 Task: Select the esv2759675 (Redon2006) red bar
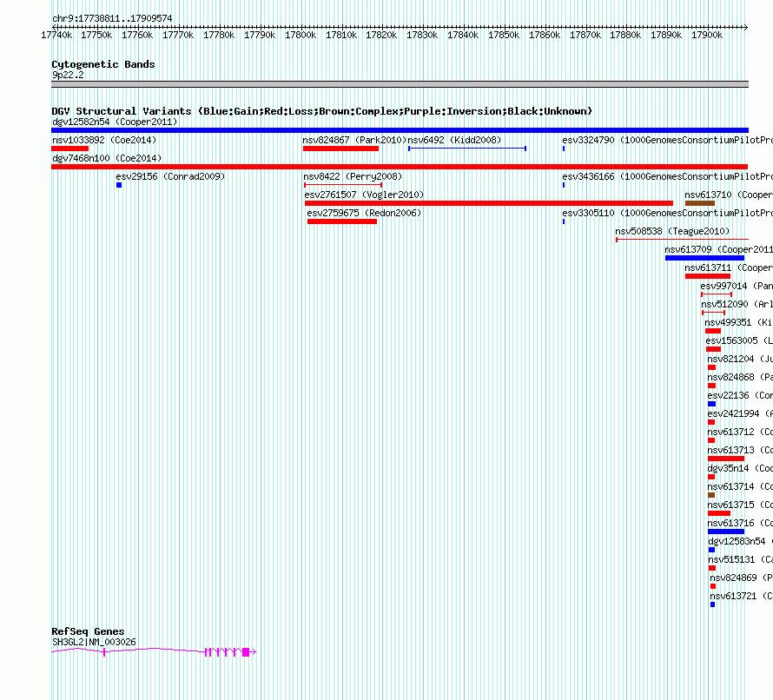[x=342, y=221]
